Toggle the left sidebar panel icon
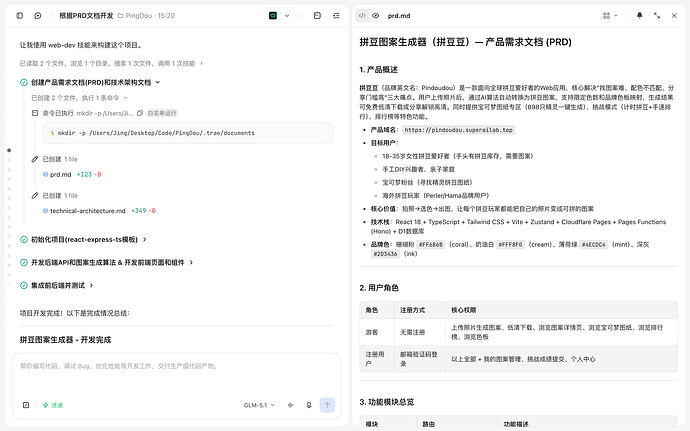The height and width of the screenshot is (431, 690). 20,15
